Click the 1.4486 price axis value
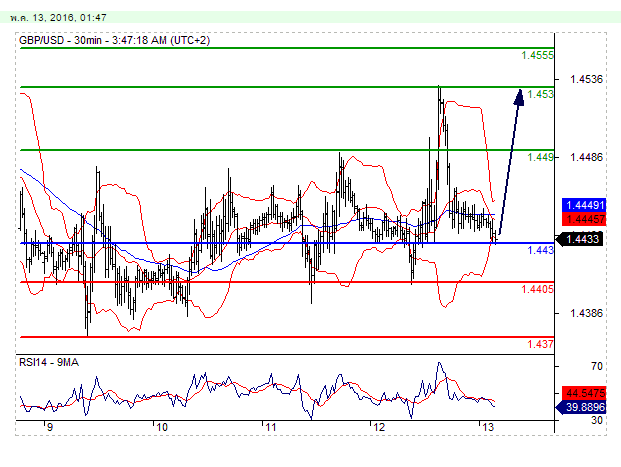Image resolution: width=621 pixels, height=467 pixels. (586, 157)
